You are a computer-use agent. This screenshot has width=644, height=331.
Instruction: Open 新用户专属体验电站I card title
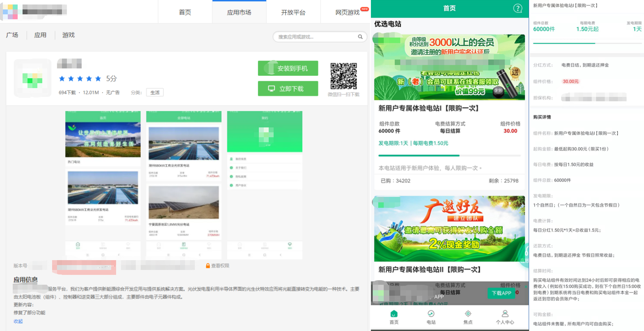[429, 108]
